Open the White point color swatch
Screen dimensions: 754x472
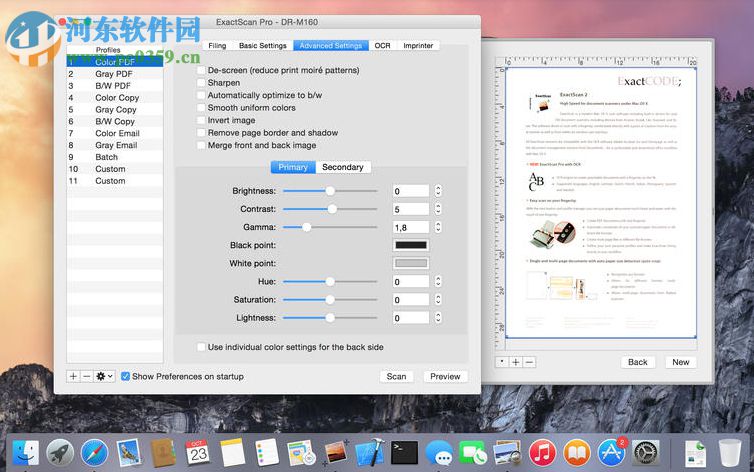[411, 263]
